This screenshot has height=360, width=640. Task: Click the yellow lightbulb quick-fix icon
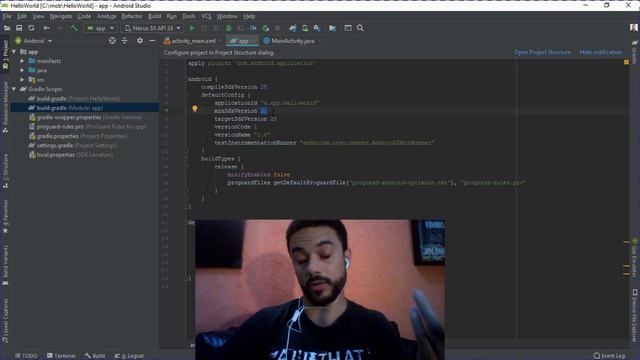click(x=195, y=109)
